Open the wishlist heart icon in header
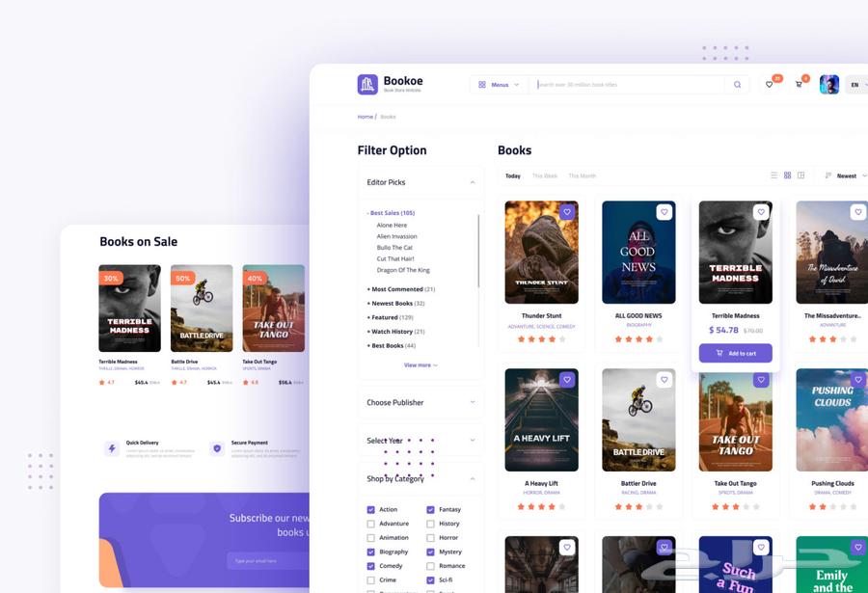 (770, 84)
